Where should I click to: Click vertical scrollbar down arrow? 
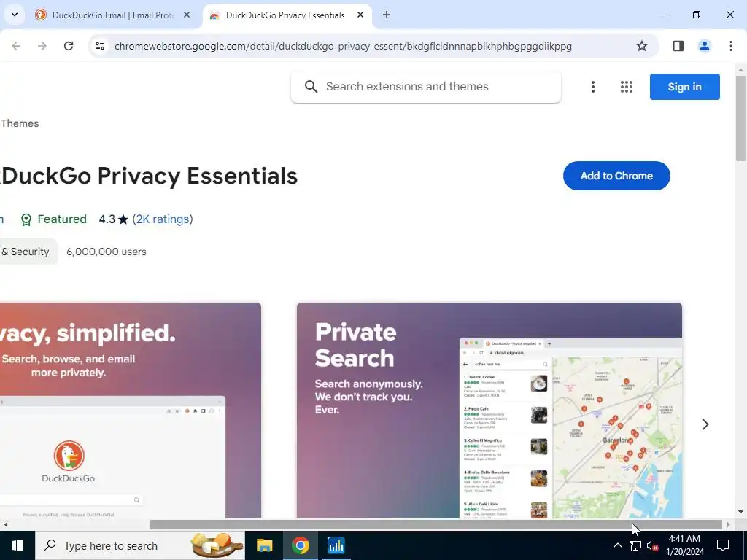tap(741, 512)
